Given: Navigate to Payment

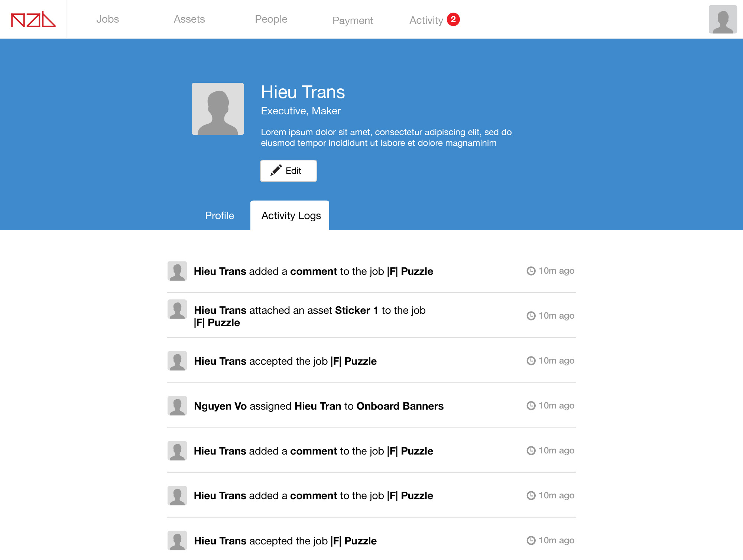Looking at the screenshot, I should tap(353, 20).
